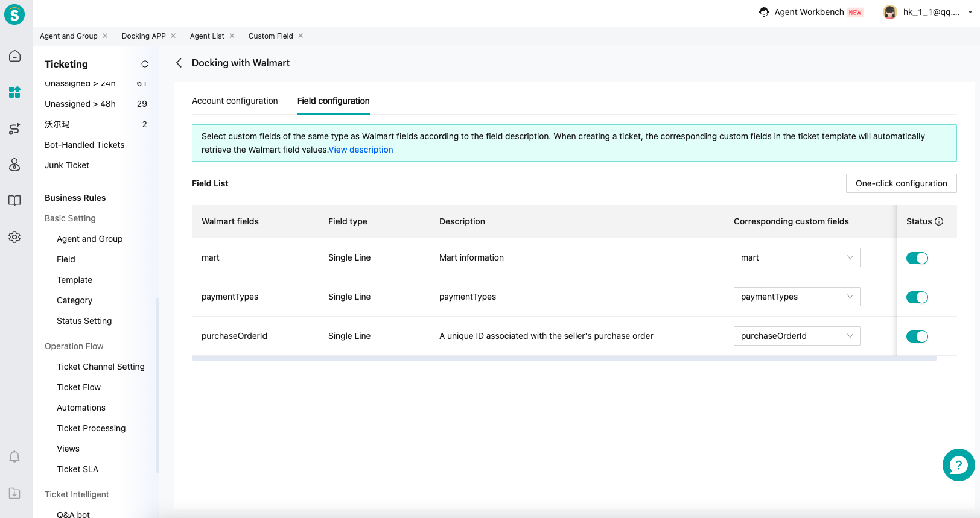Open the notifications bell icon
Image resolution: width=980 pixels, height=518 pixels.
click(x=15, y=456)
